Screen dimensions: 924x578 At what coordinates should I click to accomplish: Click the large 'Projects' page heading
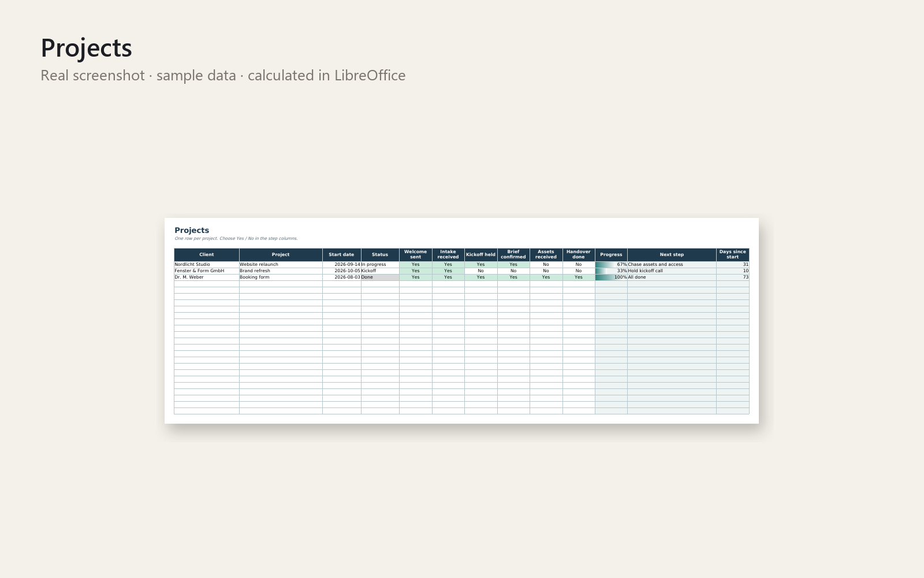87,48
